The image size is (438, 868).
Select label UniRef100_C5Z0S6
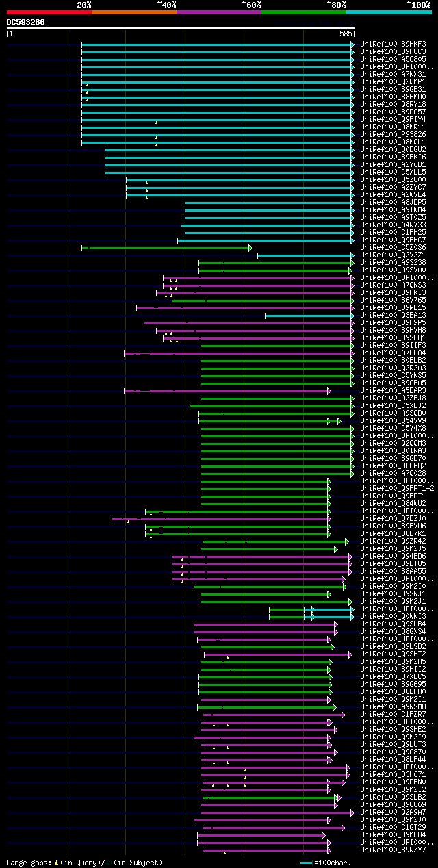tap(393, 248)
